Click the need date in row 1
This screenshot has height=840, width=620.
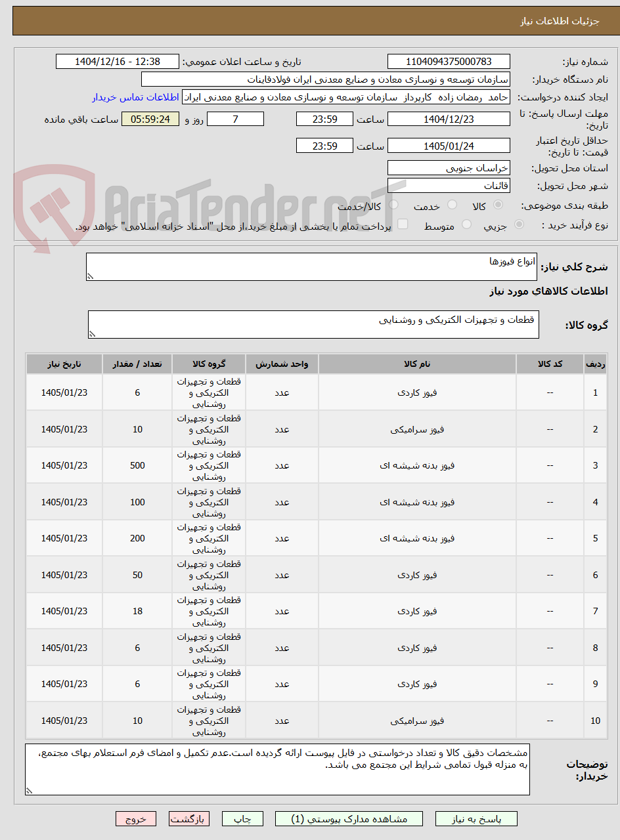(x=64, y=392)
